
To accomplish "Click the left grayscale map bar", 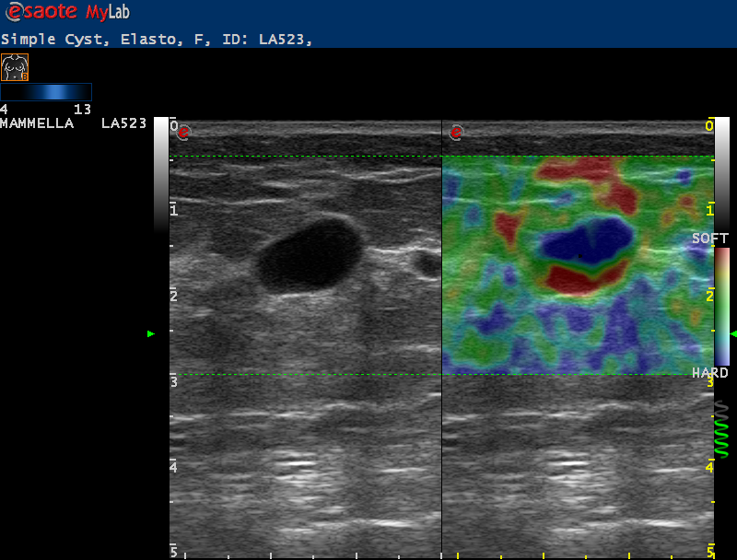I will 161,175.
